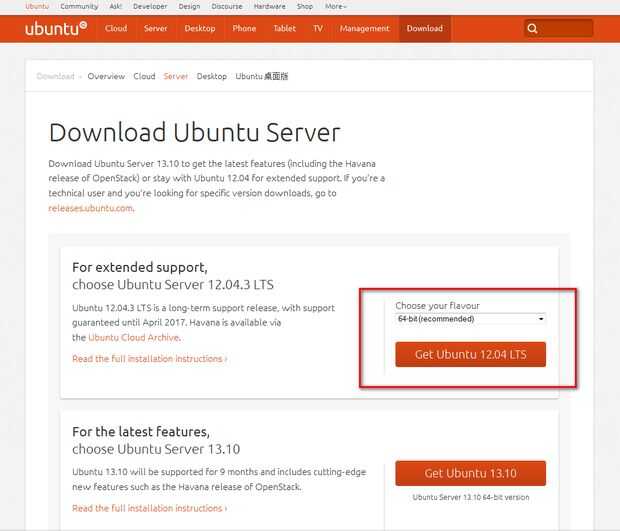Open Management in the main navigation
Screen dimensions: 620x531
(x=365, y=28)
